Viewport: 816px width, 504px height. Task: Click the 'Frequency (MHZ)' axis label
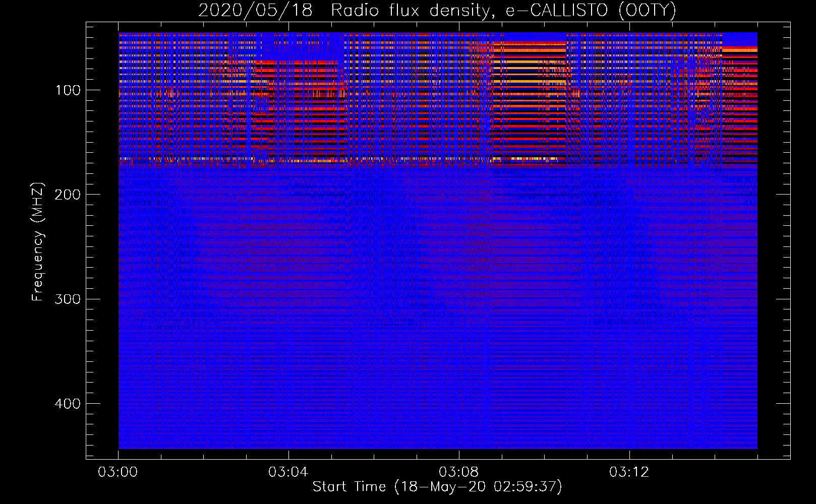[x=38, y=242]
